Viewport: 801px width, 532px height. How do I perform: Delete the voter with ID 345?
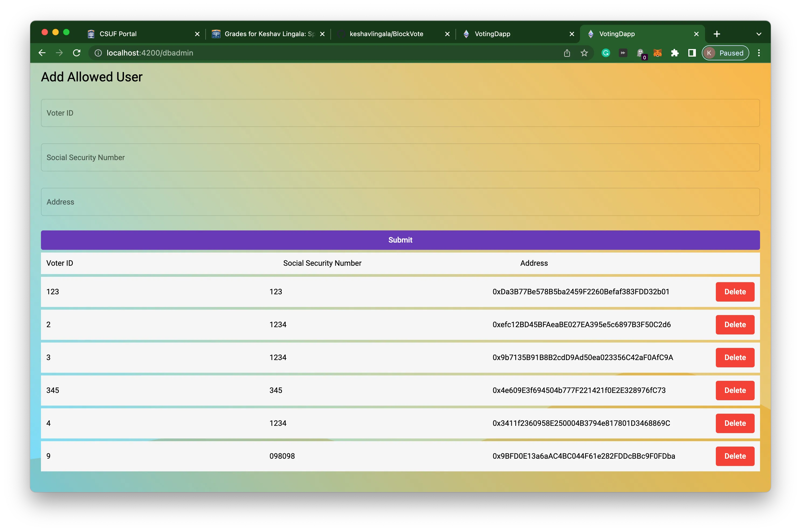(735, 391)
